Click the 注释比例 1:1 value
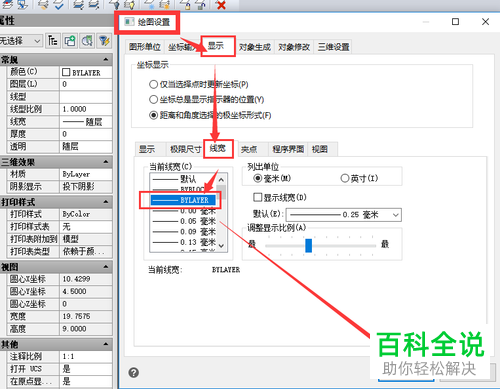This screenshot has height=389, width=500. pyautogui.click(x=86, y=356)
